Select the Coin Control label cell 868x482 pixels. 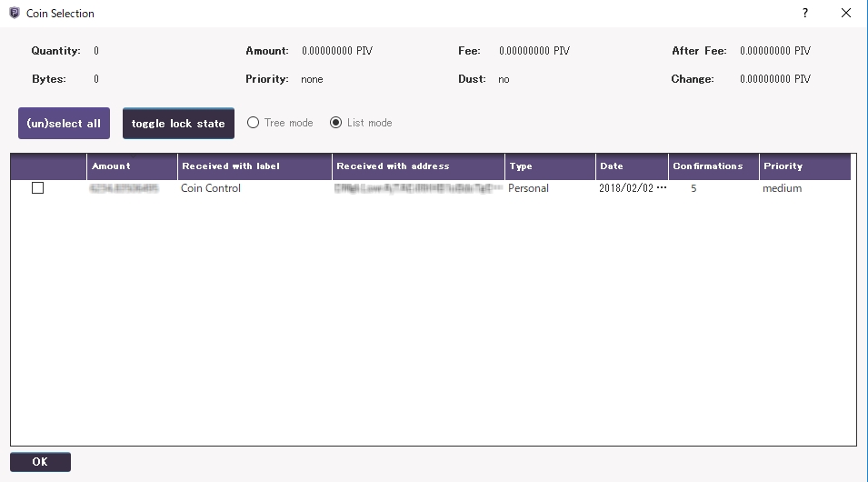point(211,188)
